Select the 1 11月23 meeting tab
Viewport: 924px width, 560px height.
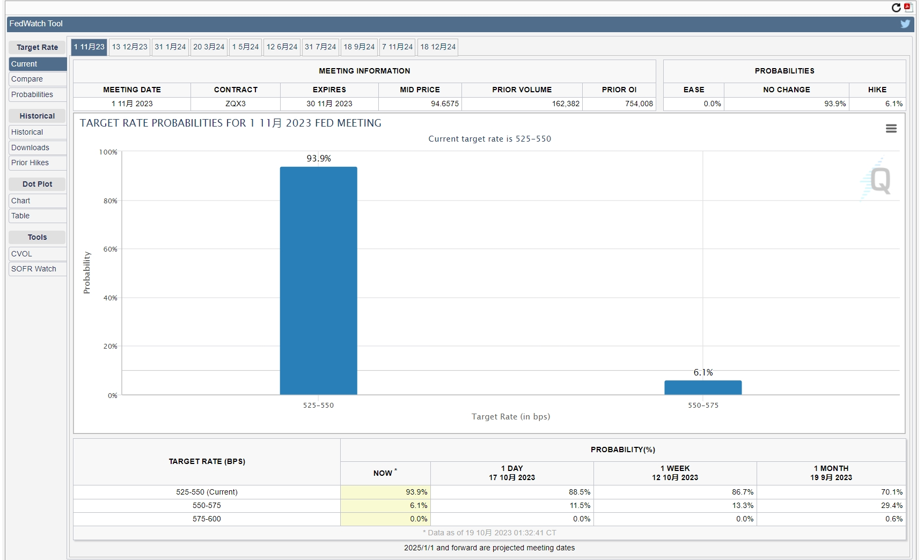click(x=89, y=47)
